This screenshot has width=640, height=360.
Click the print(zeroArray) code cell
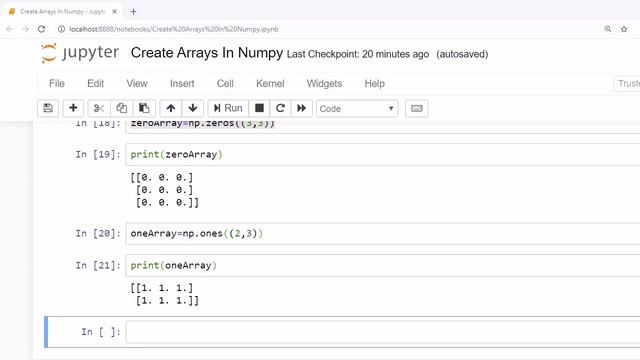point(383,154)
